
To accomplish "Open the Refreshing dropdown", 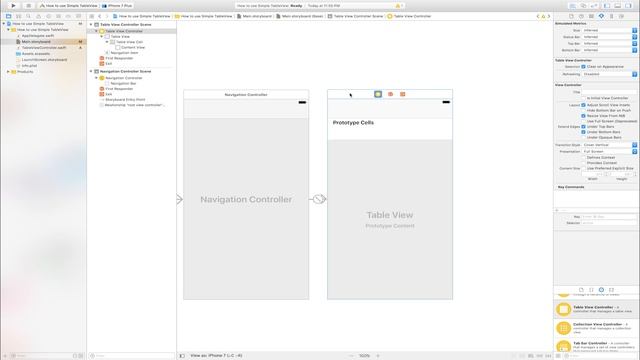I will pyautogui.click(x=609, y=74).
